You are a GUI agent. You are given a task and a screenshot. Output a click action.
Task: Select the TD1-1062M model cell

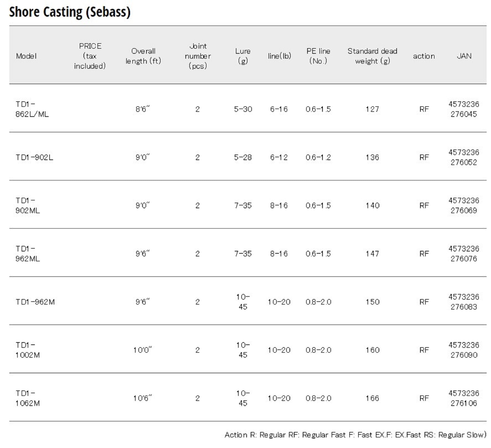click(28, 398)
